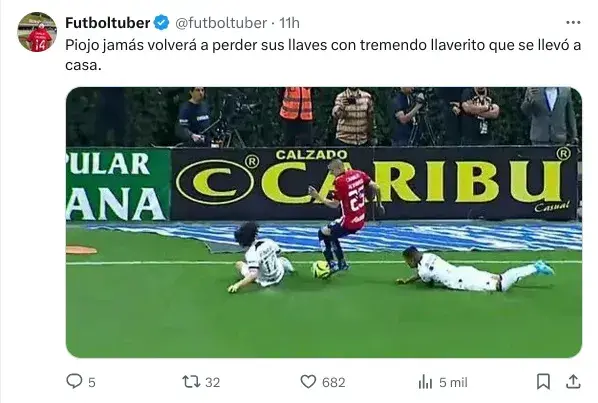Click the blue verified badge next to Futboltuber
This screenshot has width=598, height=403.
click(x=161, y=23)
